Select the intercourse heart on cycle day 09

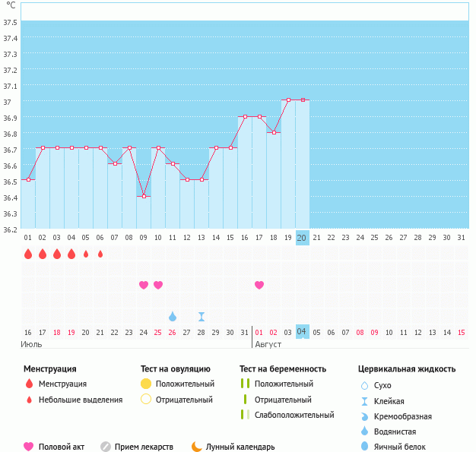click(144, 285)
